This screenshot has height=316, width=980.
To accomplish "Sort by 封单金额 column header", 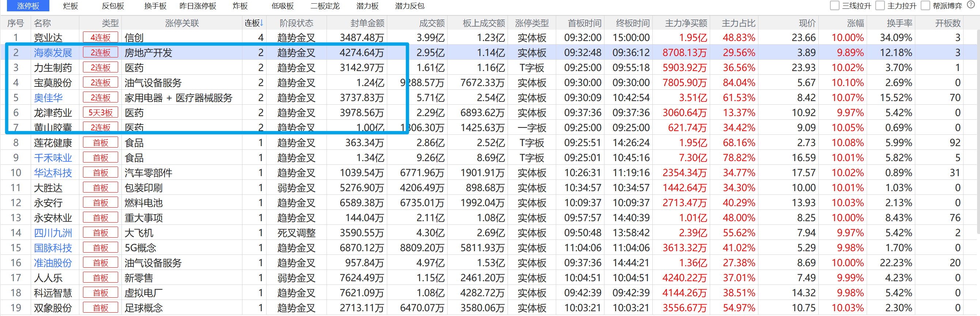I will tap(367, 23).
